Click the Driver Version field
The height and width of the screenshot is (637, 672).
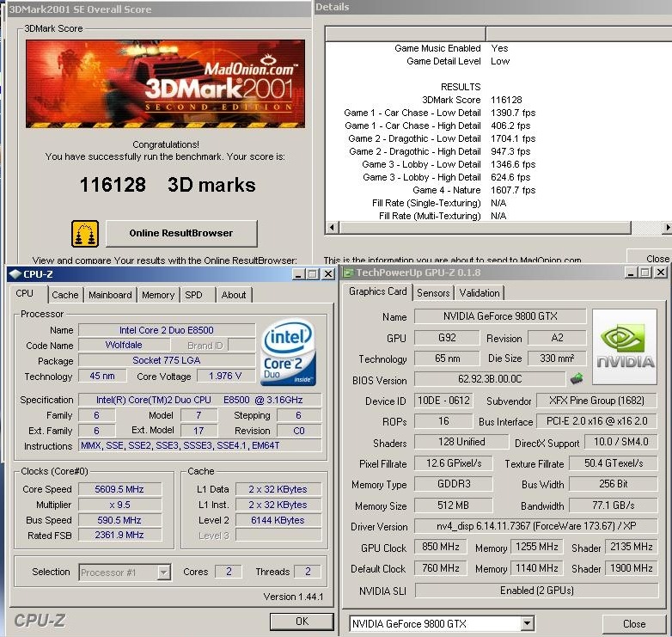point(536,526)
